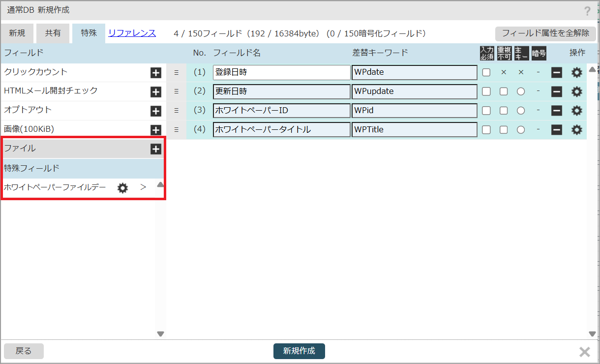Open gear settings for ホワイトペーパーファイルデー field

122,188
